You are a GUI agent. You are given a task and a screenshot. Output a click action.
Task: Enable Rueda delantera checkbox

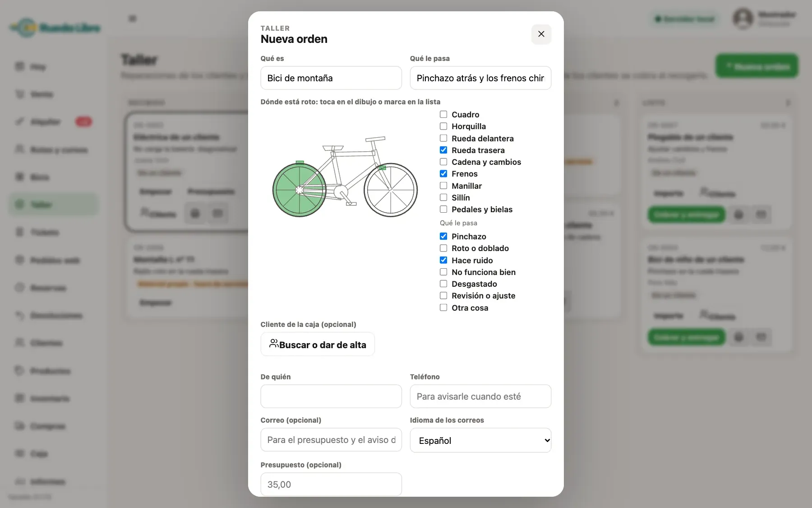[x=443, y=138]
